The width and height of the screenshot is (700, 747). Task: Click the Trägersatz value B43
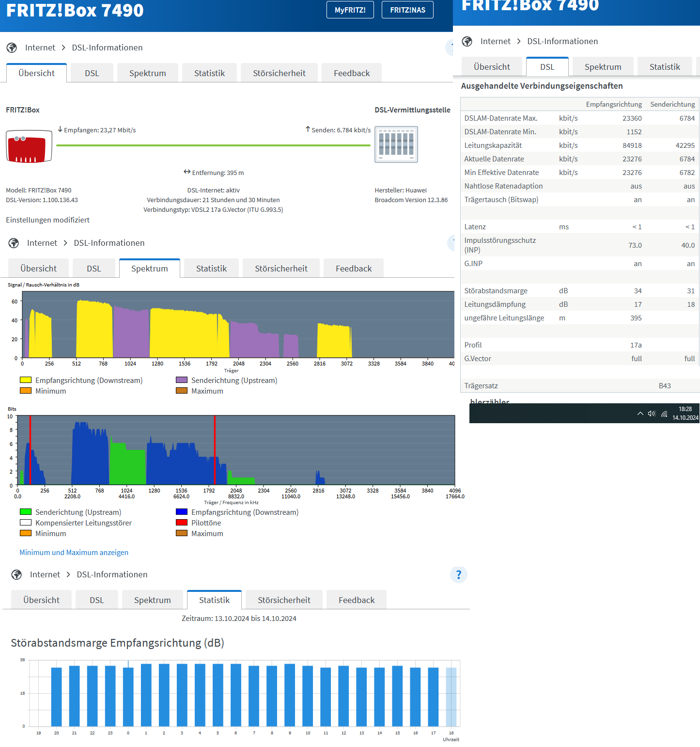tap(665, 386)
